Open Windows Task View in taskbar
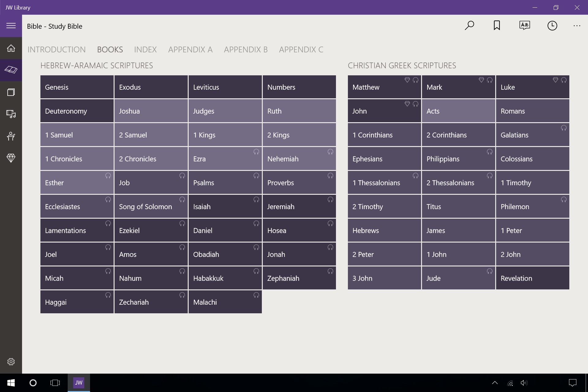The width and height of the screenshot is (588, 392). coord(55,383)
